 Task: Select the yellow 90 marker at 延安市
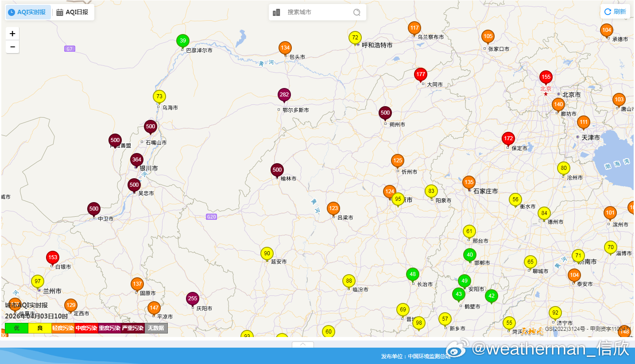point(267,253)
